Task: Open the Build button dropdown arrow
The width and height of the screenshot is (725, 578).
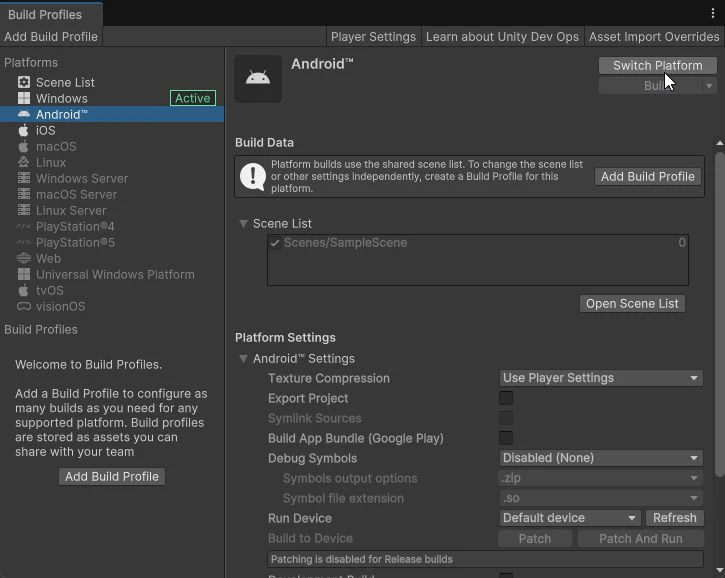Action: [709, 86]
